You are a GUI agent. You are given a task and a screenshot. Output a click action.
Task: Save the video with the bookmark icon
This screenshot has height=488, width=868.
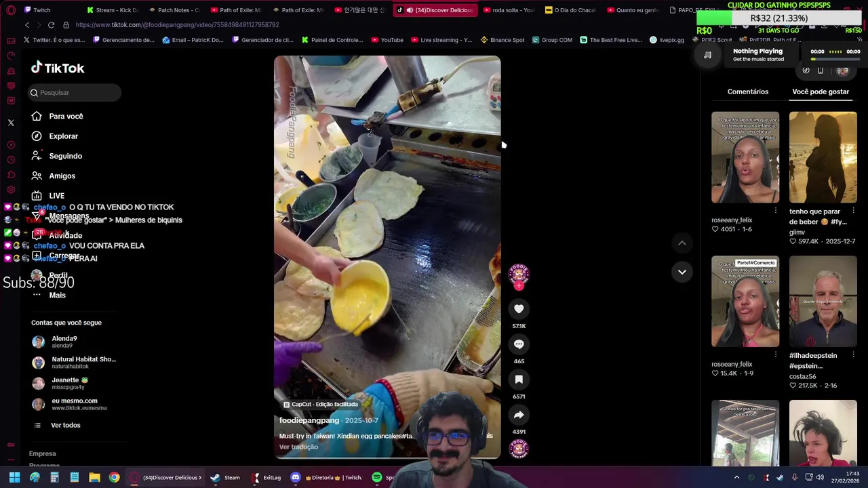(519, 380)
